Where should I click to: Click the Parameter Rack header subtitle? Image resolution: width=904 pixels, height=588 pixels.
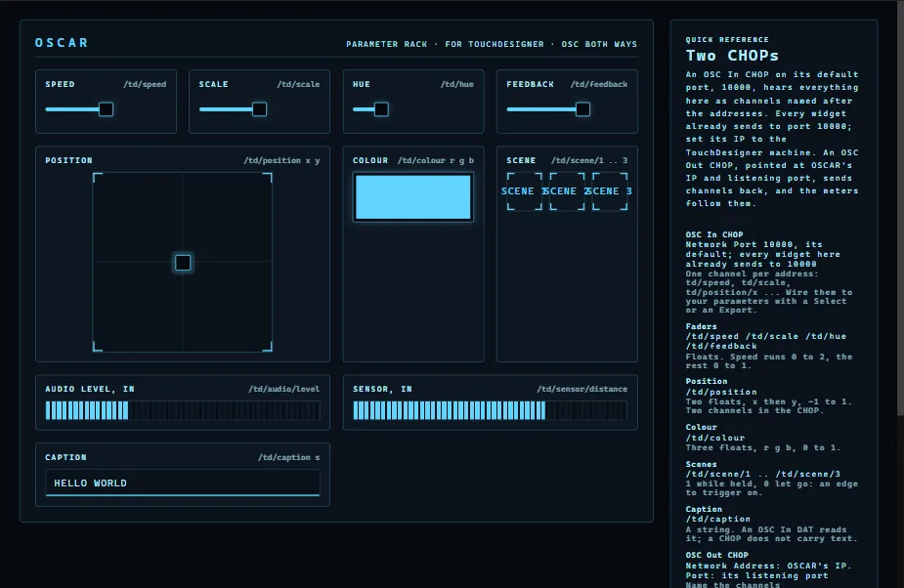tap(492, 44)
